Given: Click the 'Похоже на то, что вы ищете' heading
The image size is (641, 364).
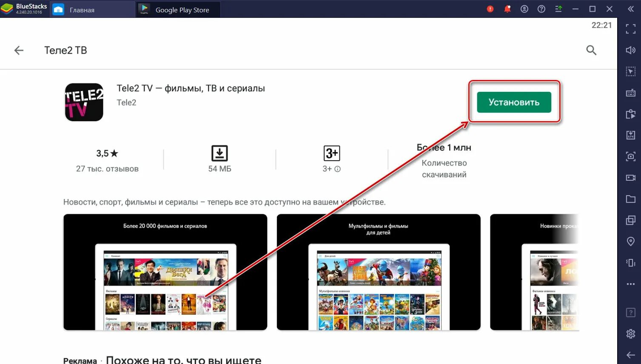Looking at the screenshot, I should [184, 360].
